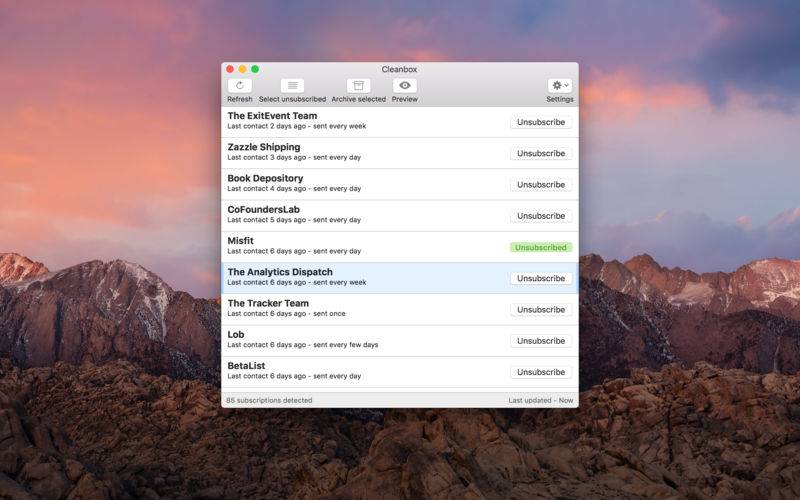Click the Archive selected box icon
The image size is (800, 500).
pyautogui.click(x=359, y=86)
